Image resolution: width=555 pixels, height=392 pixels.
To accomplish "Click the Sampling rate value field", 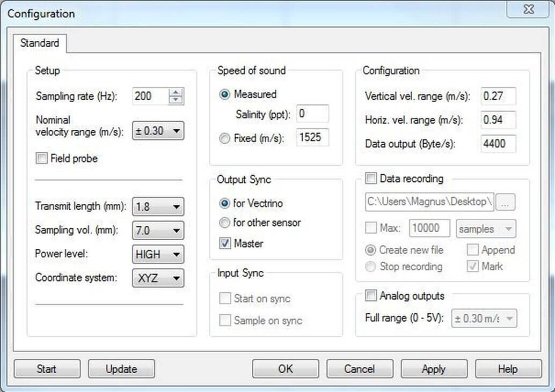I will 150,96.
